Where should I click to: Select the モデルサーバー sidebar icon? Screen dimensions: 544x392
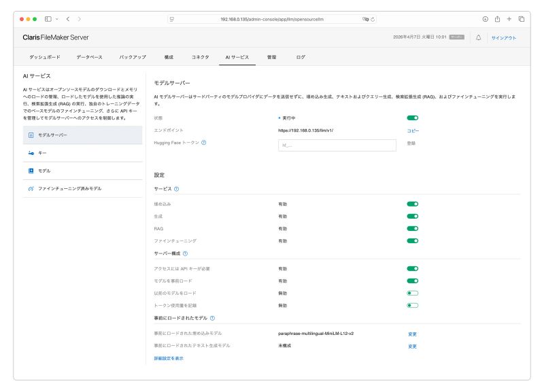(31, 135)
